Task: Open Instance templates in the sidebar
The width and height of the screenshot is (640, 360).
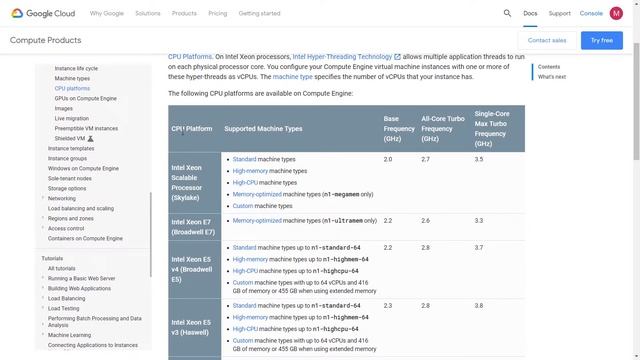Action: (71, 149)
